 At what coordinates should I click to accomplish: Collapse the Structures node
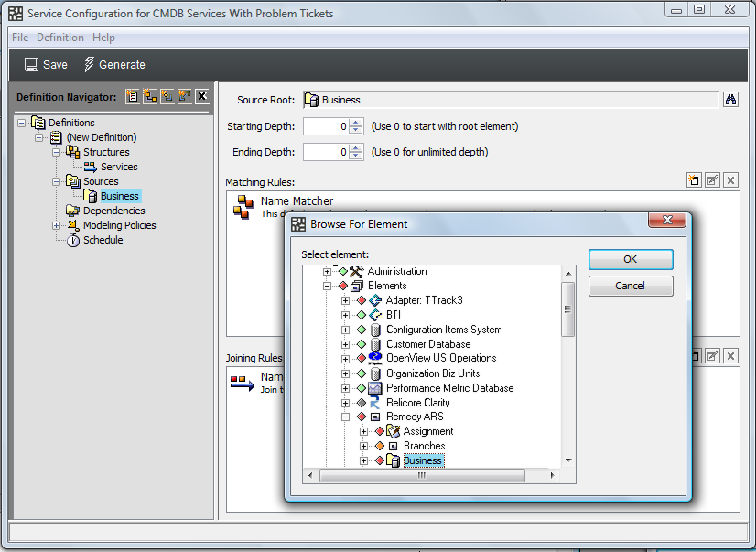57,152
